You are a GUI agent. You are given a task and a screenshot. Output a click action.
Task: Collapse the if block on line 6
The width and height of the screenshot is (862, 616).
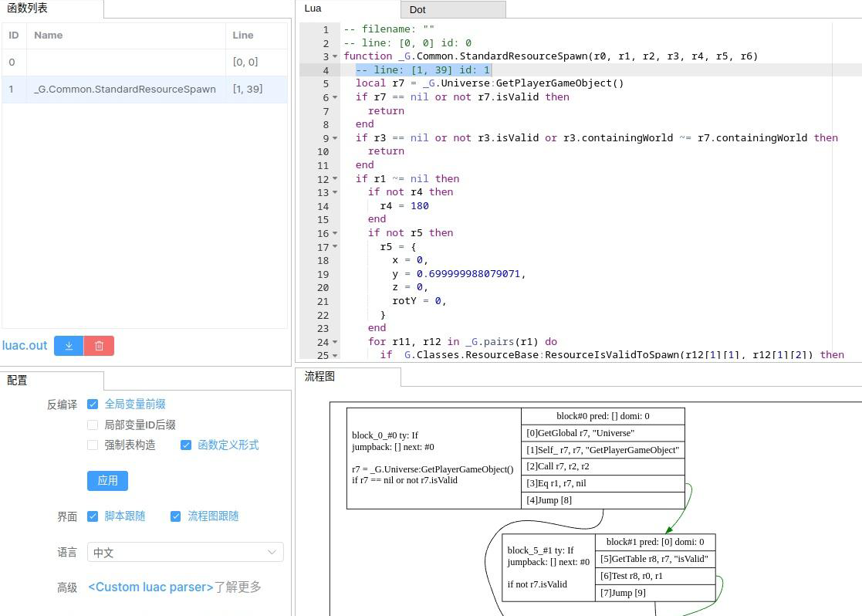(x=333, y=96)
